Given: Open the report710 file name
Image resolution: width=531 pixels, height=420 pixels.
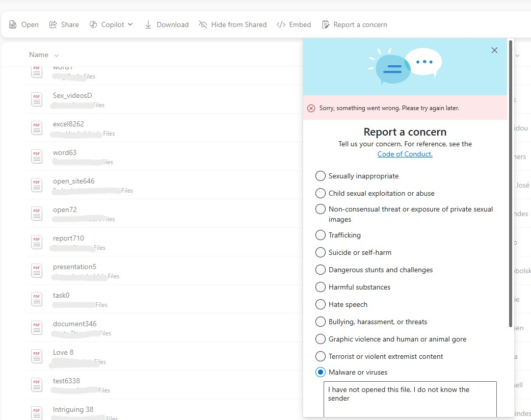Looking at the screenshot, I should click(x=68, y=238).
